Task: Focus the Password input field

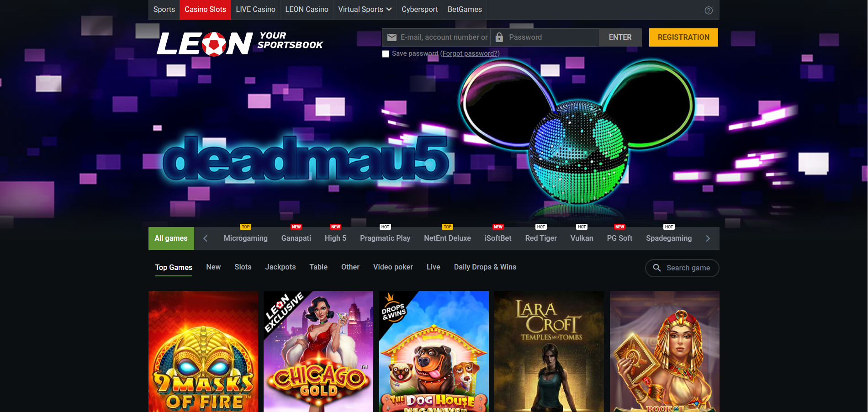Action: point(545,37)
